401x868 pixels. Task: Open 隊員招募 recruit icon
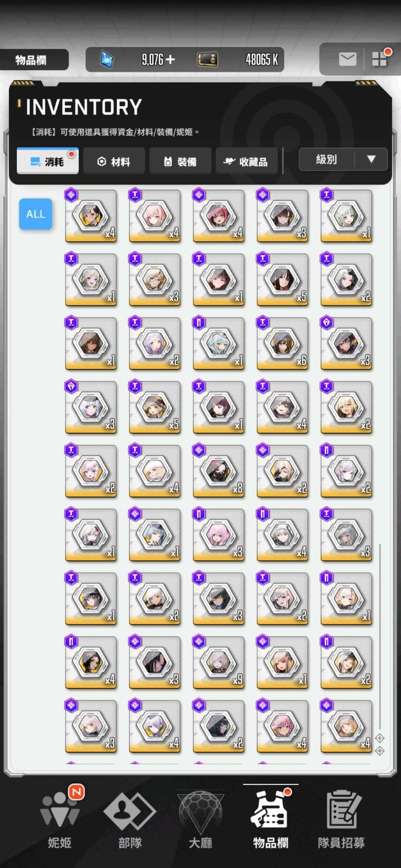tap(341, 817)
